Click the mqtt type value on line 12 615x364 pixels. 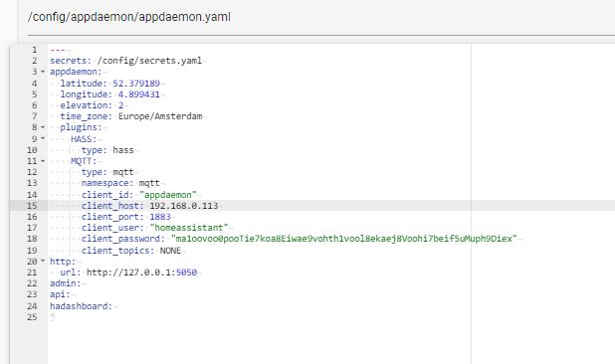123,172
